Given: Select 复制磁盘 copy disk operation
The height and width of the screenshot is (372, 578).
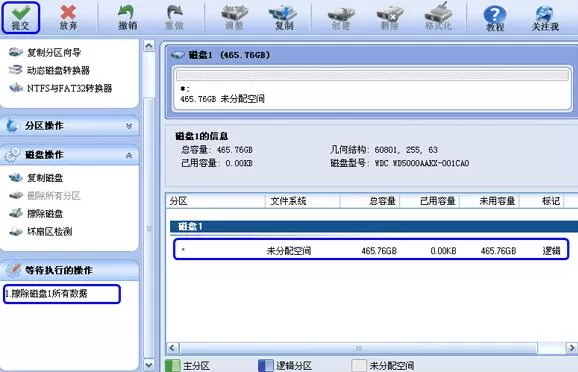Looking at the screenshot, I should 45,178.
